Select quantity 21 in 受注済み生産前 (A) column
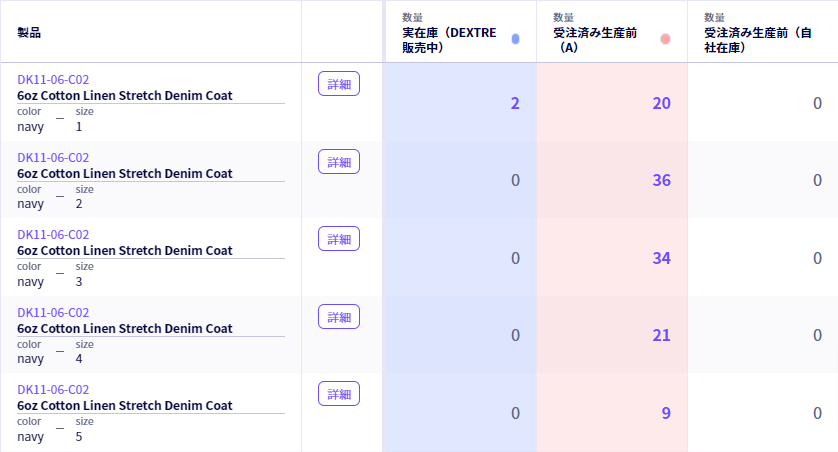 661,335
